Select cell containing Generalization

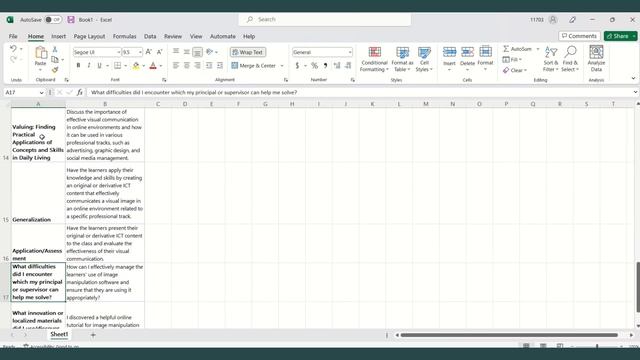pos(38,193)
